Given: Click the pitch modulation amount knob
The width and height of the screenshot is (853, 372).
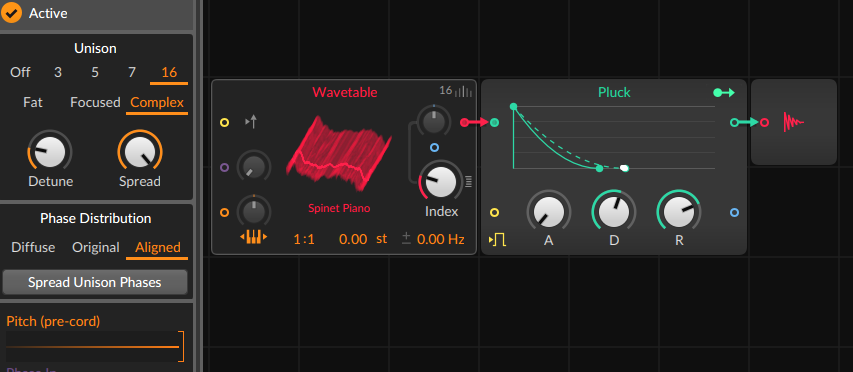Looking at the screenshot, I should (254, 212).
